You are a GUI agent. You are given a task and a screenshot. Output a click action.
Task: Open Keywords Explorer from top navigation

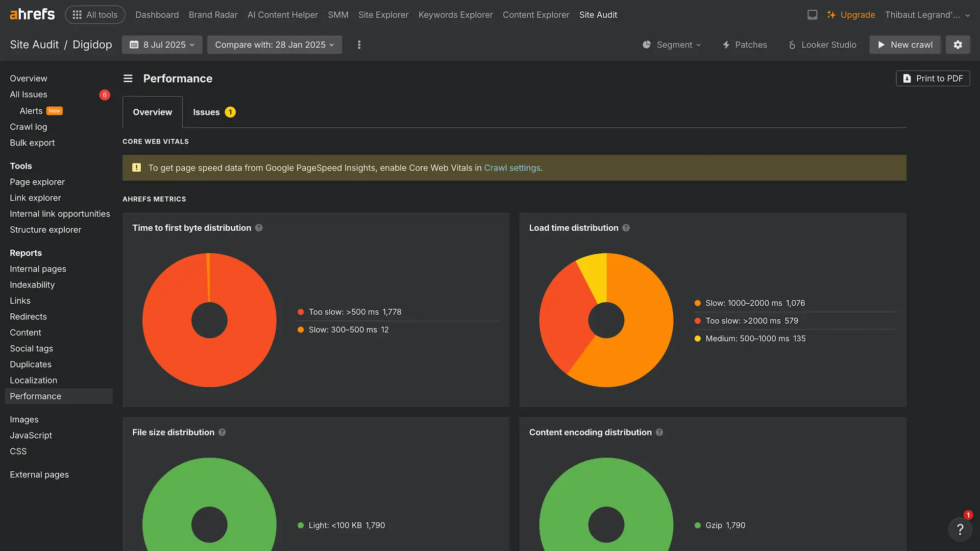[455, 15]
